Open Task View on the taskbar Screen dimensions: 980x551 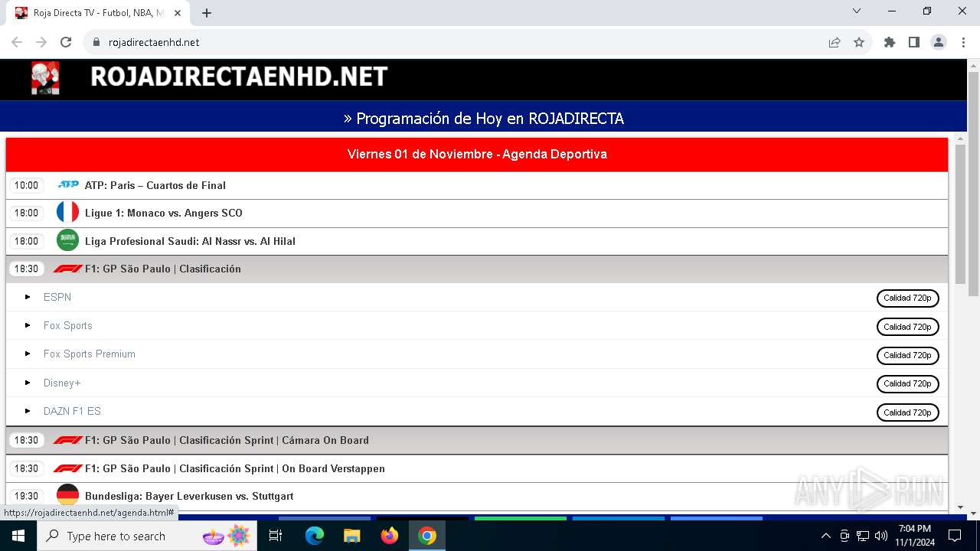[276, 536]
